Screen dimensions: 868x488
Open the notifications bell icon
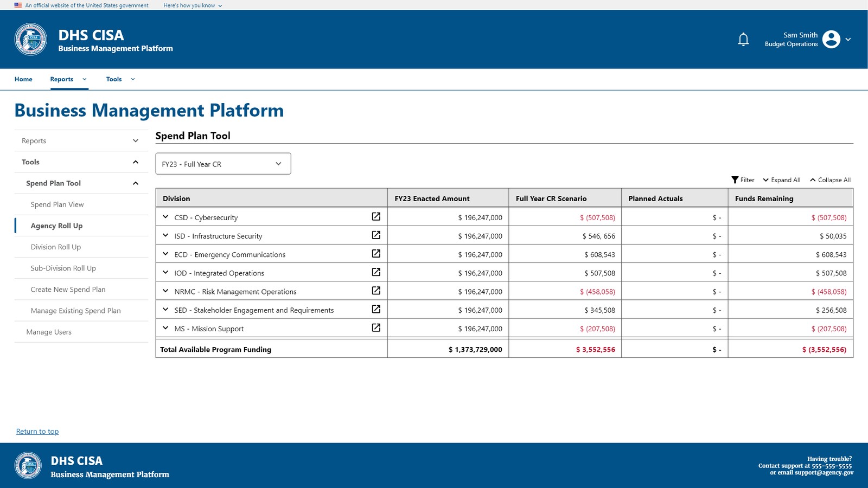point(743,40)
